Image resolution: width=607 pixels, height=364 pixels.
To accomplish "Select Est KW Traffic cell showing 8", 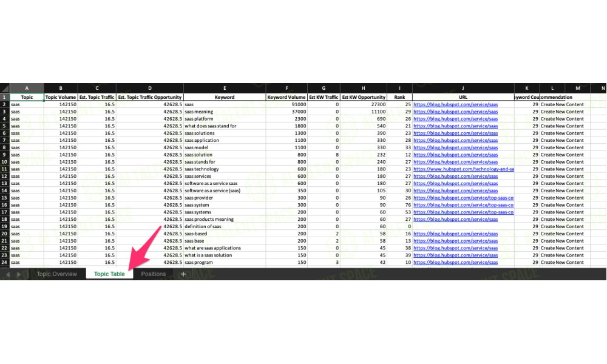I will (324, 155).
